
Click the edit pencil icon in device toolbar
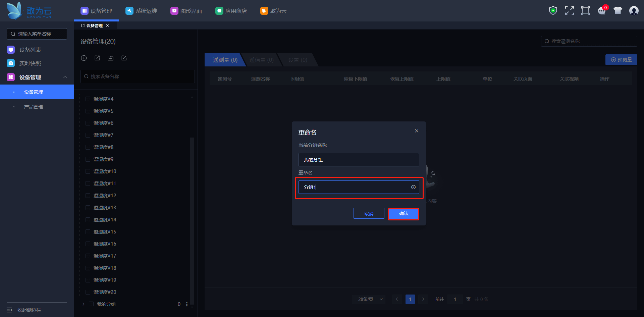click(124, 58)
